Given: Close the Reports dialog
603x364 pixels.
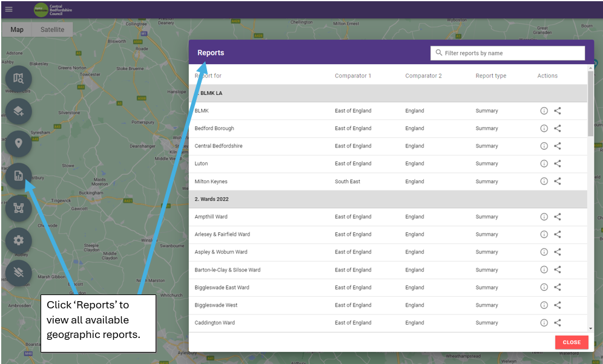Looking at the screenshot, I should (x=572, y=342).
